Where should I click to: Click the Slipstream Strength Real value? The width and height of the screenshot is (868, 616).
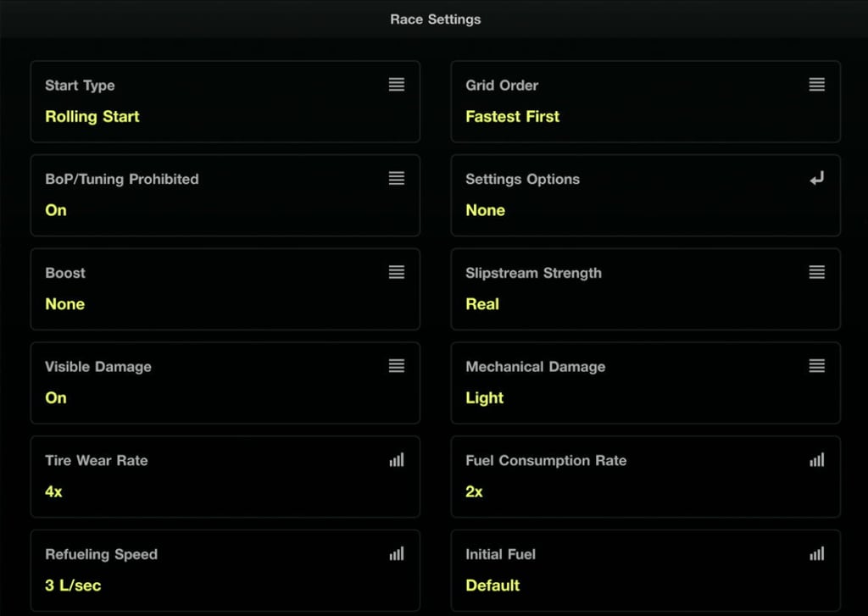click(482, 304)
